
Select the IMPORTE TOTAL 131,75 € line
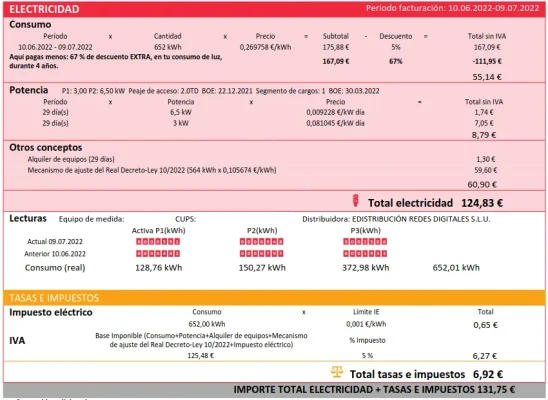tap(374, 390)
